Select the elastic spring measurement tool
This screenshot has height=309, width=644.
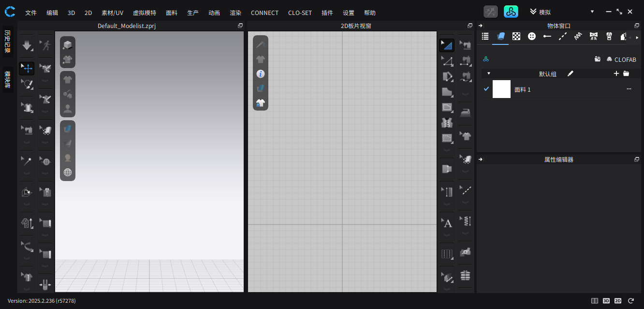pos(465,221)
